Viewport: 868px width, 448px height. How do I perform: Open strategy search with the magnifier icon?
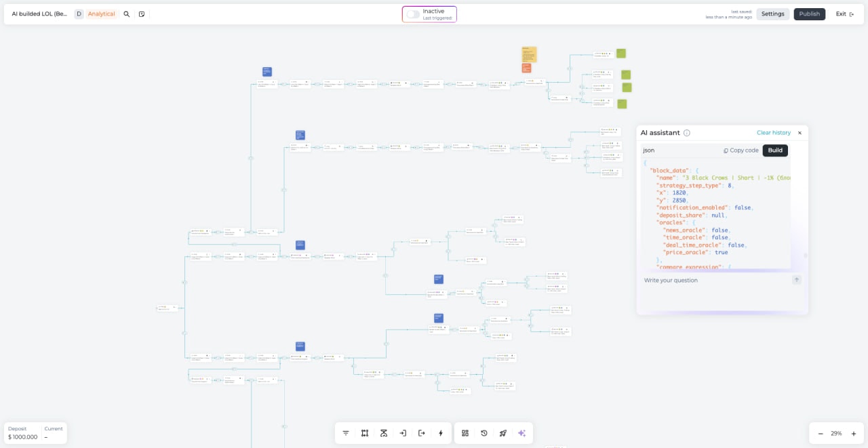(126, 14)
